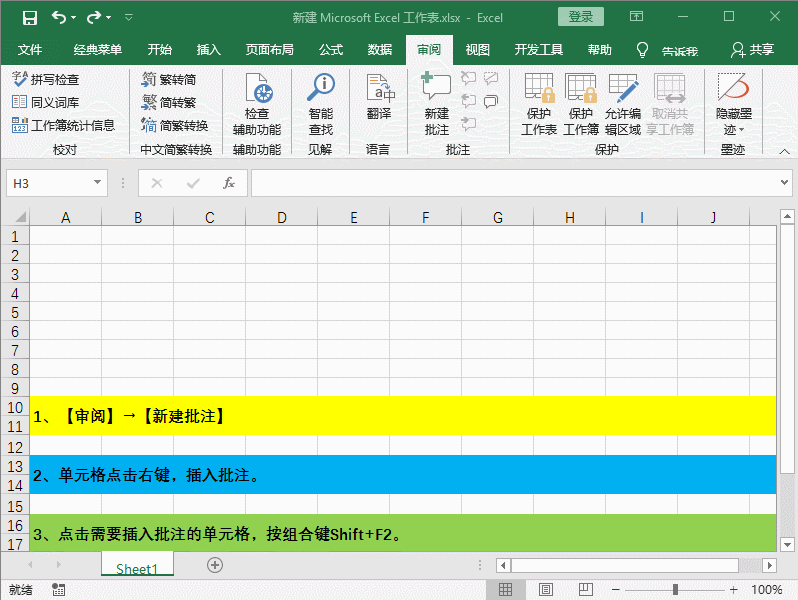Click the green cell about Shift+F2
This screenshot has height=600, width=798.
403,533
